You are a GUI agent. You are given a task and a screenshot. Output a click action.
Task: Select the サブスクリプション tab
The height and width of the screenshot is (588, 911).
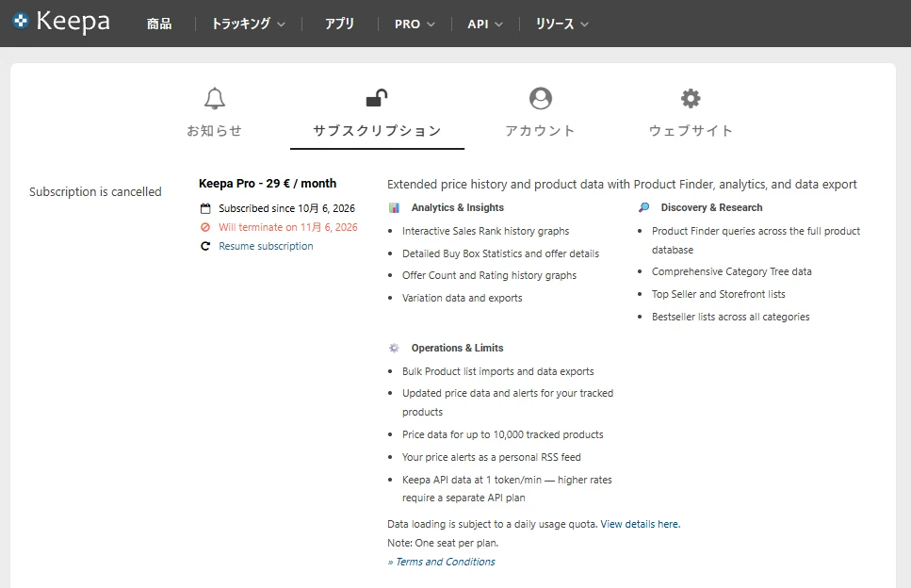tap(377, 131)
